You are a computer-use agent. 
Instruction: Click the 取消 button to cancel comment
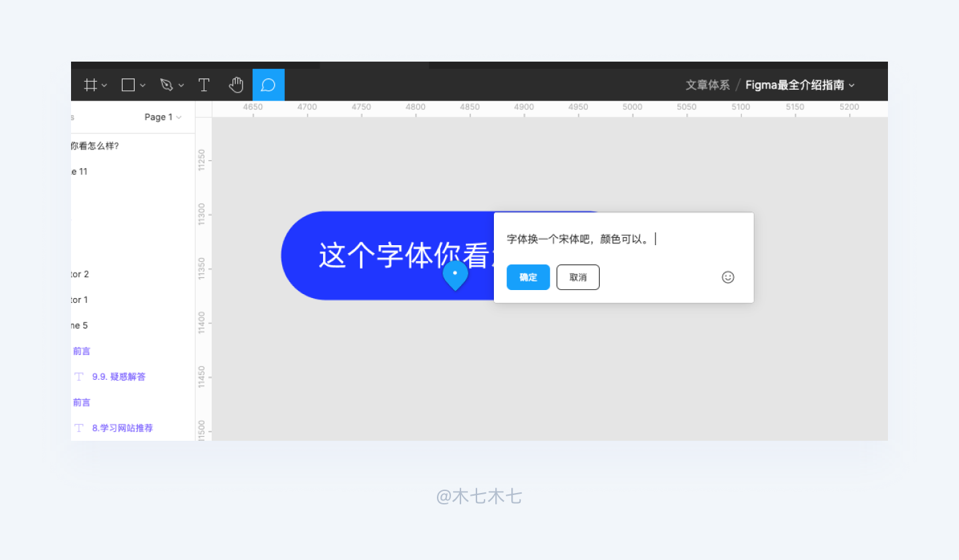[x=578, y=277]
